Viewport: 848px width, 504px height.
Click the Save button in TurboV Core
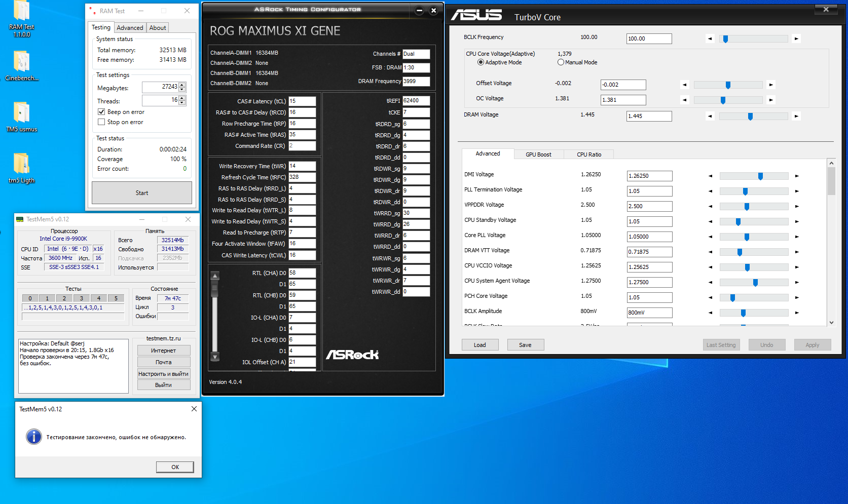(x=526, y=345)
